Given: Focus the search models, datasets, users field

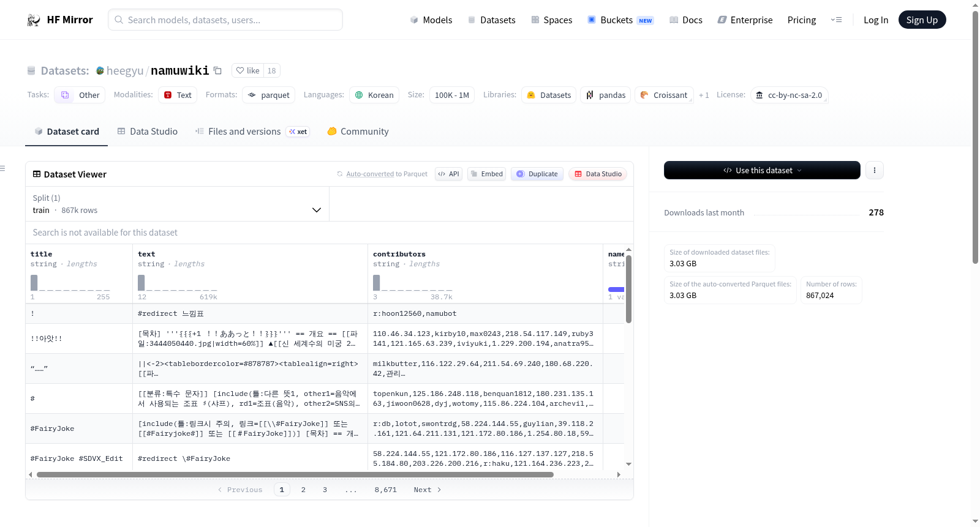Looking at the screenshot, I should [225, 20].
